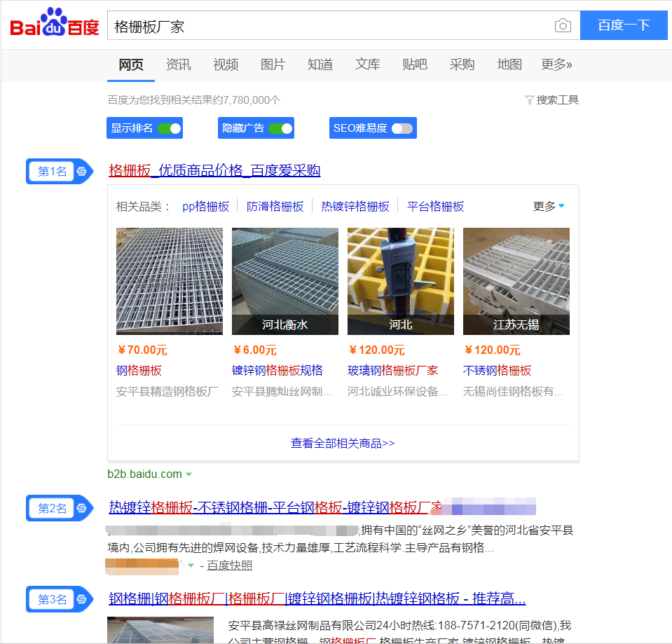Screen dimensions: 672x644
Task: Click the 不锈钢格栅板 product link
Action: pos(497,371)
